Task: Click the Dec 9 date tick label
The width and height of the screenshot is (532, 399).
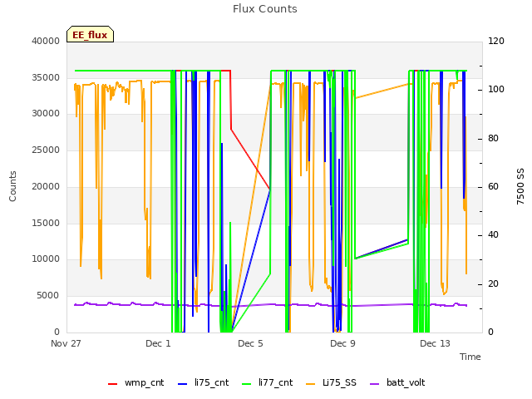Action: click(342, 343)
